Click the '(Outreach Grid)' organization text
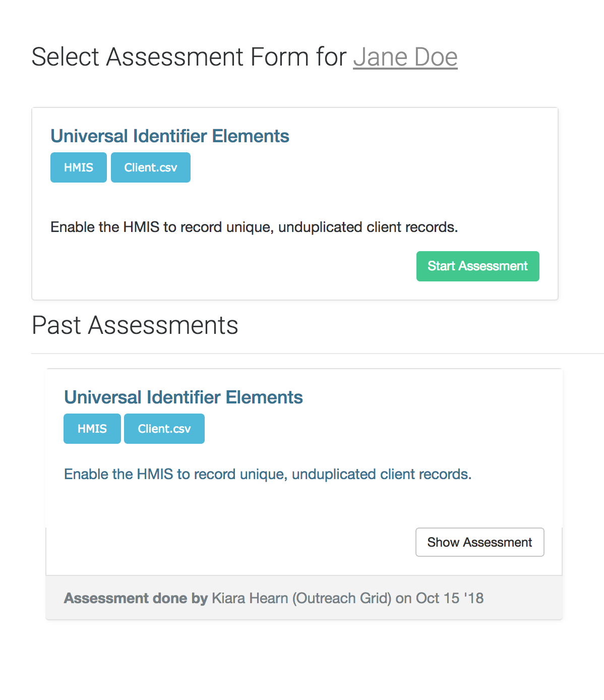This screenshot has height=700, width=604. click(x=342, y=598)
